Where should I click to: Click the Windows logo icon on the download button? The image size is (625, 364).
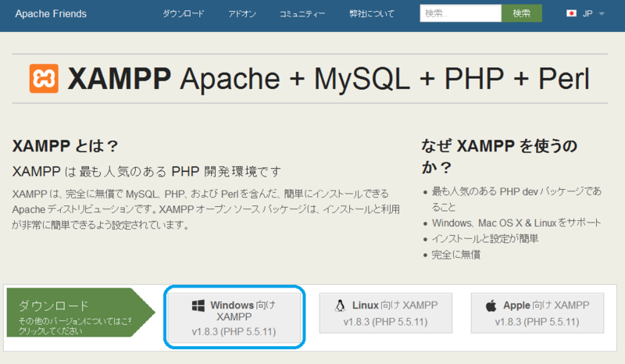point(198,305)
